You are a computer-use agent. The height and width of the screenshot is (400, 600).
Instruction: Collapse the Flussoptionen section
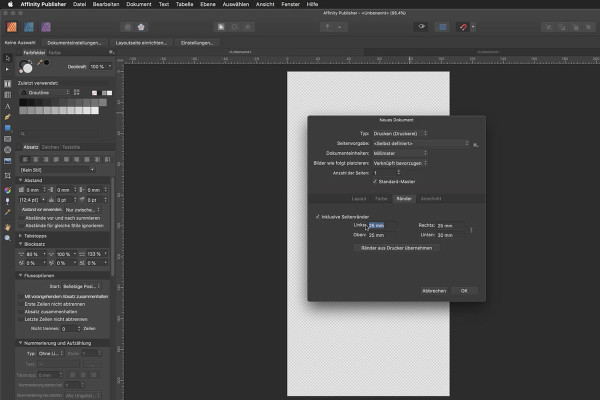point(21,276)
